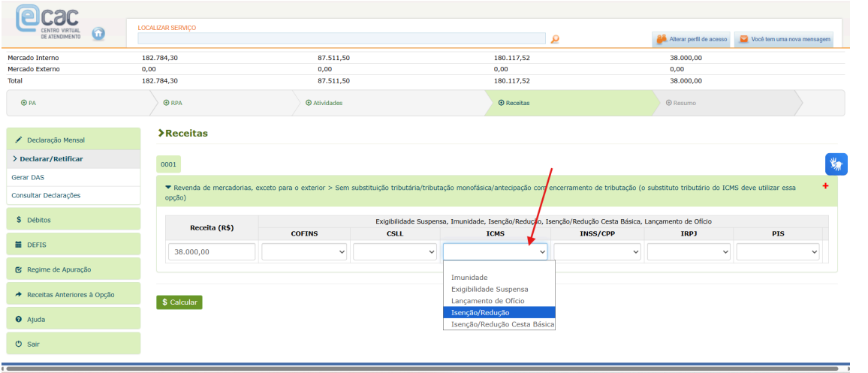Click the Total value 180.117,52

coord(512,81)
